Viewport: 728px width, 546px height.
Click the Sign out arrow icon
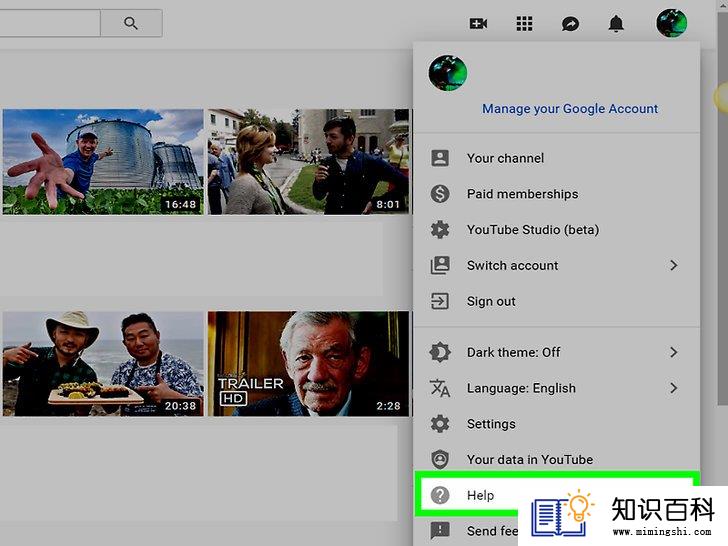[440, 301]
